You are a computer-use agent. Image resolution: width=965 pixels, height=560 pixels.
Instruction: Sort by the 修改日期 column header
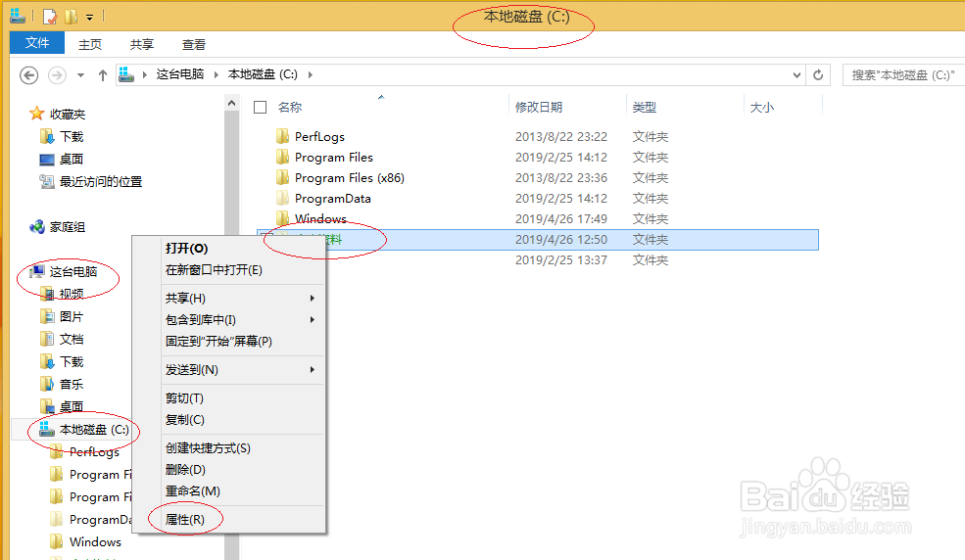[539, 107]
